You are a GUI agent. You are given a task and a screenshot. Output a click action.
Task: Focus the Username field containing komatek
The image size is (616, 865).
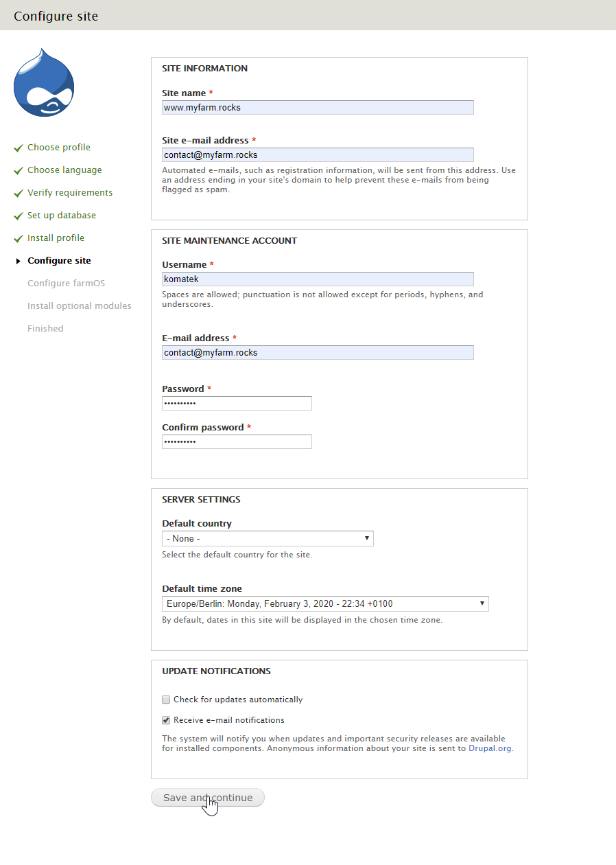tap(318, 279)
